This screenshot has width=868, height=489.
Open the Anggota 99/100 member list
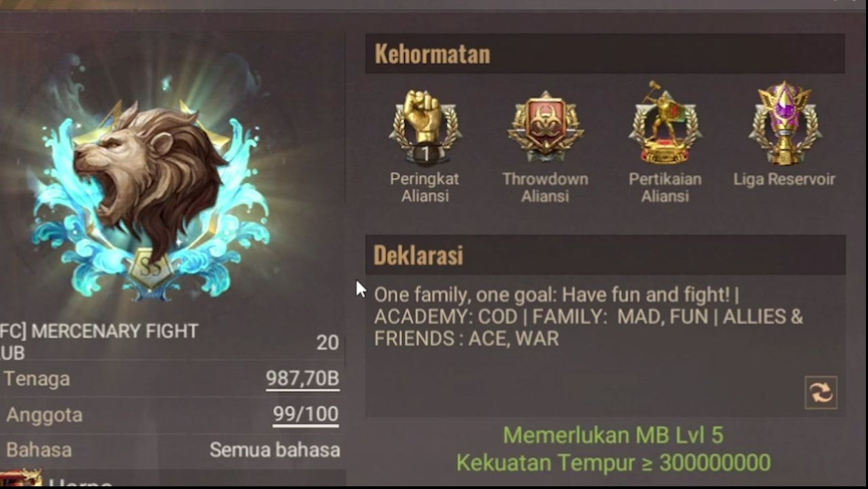point(306,415)
